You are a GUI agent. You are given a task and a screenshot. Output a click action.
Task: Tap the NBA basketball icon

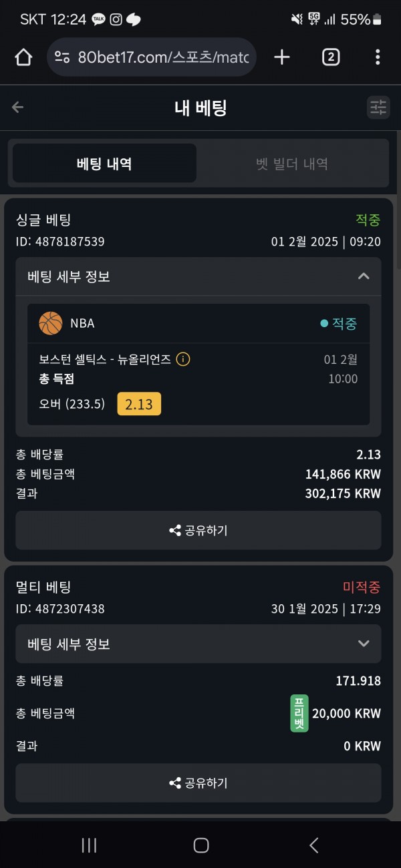(51, 323)
